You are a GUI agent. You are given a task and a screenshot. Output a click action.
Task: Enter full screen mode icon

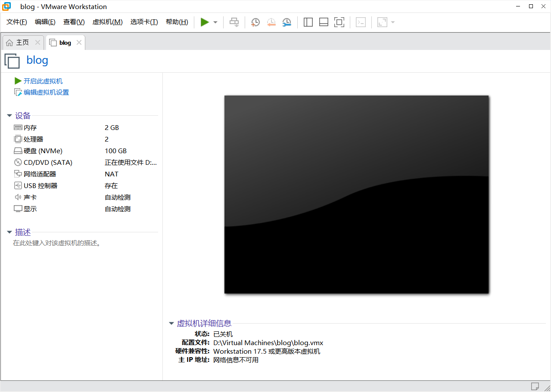[x=339, y=22]
